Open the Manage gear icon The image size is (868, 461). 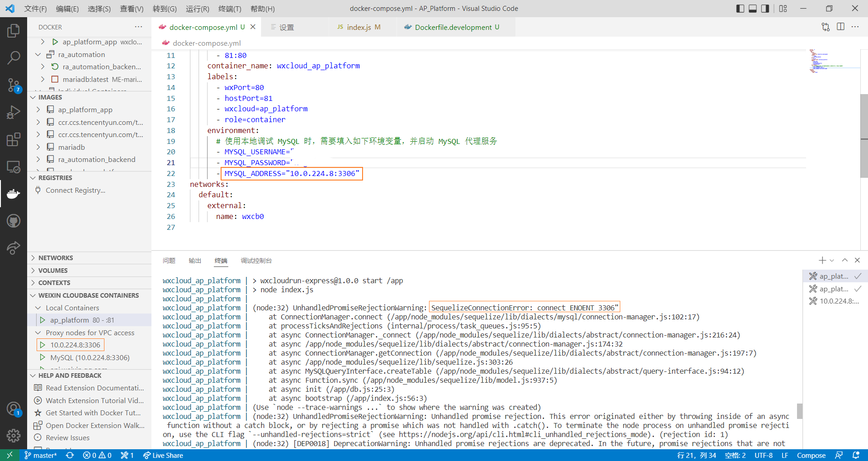point(14,436)
